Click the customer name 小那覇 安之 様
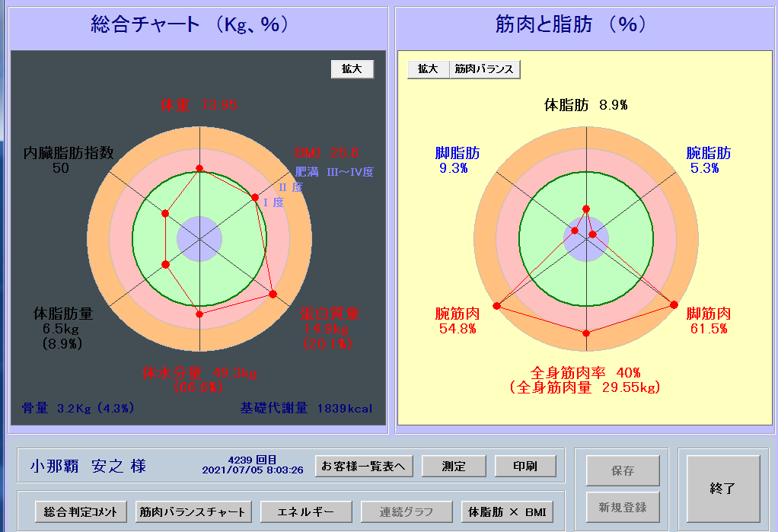 click(88, 466)
